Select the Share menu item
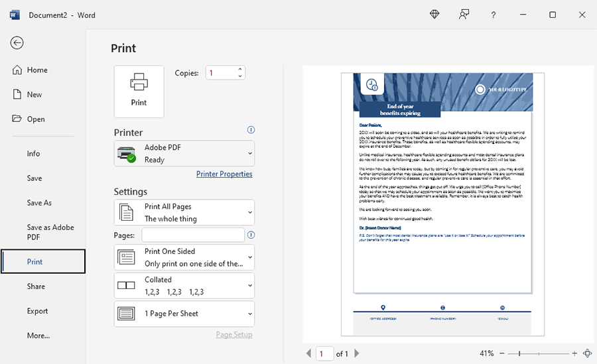Image resolution: width=597 pixels, height=364 pixels. pos(43,286)
